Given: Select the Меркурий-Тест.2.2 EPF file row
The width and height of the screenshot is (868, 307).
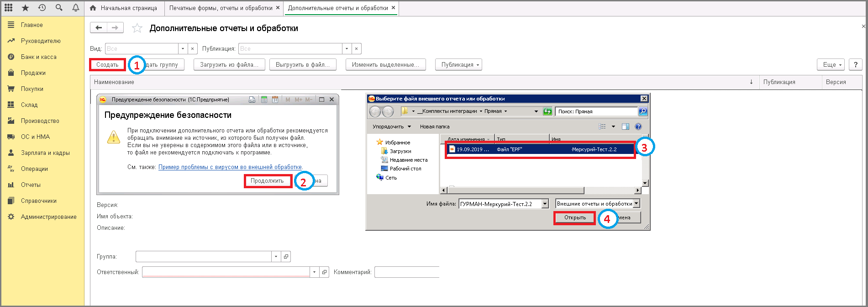Looking at the screenshot, I should (540, 149).
